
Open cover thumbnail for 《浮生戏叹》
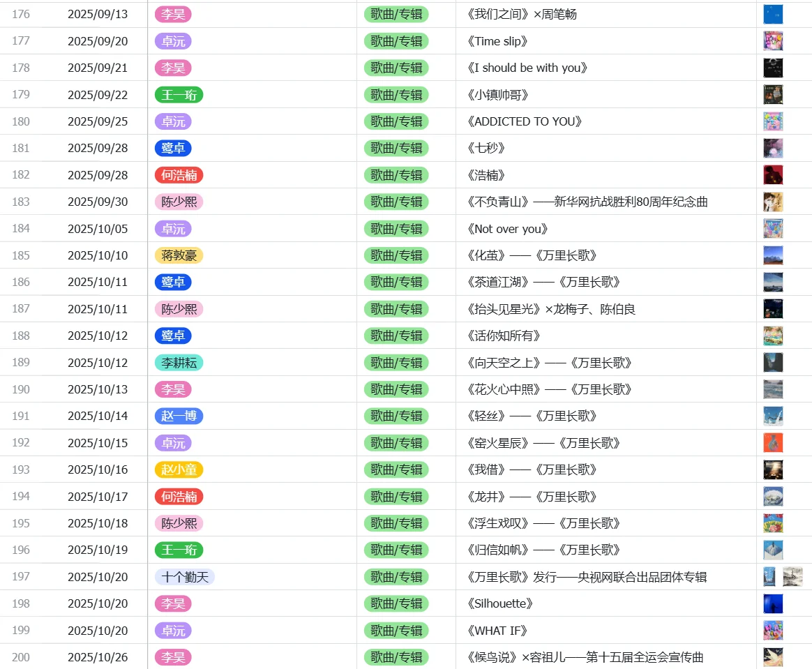[773, 523]
